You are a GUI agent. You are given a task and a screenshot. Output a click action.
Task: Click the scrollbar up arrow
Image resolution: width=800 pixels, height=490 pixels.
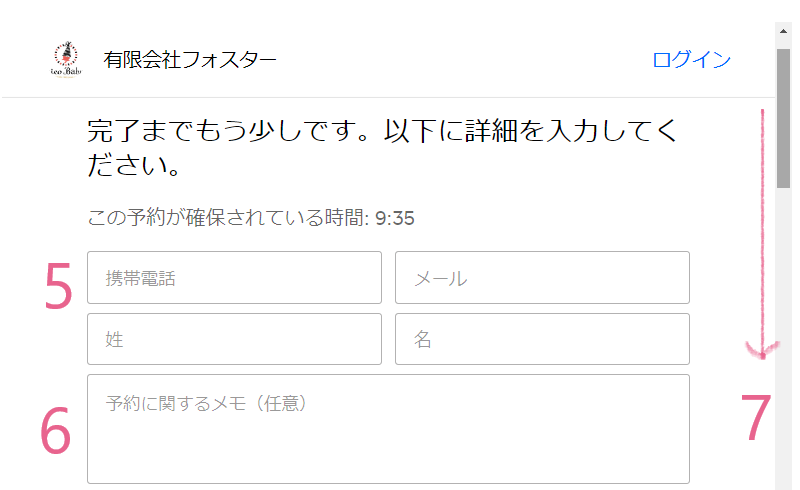(x=783, y=31)
